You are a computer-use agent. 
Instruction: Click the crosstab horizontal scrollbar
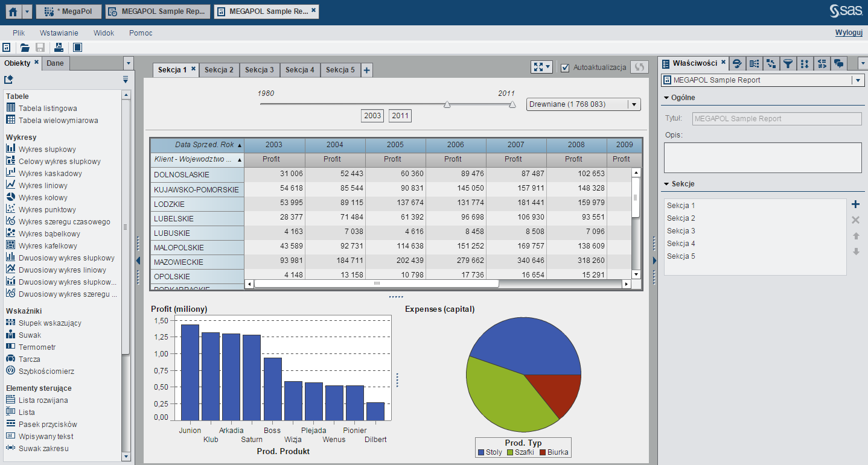[x=377, y=283]
